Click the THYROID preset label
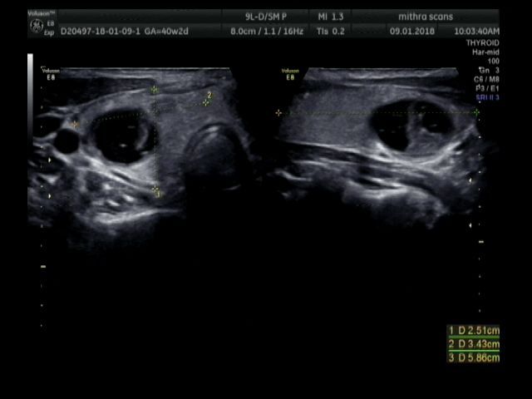This screenshot has height=399, width=532. click(x=482, y=42)
